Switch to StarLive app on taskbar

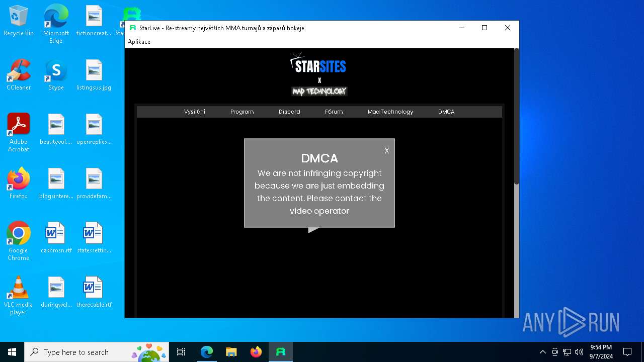tap(281, 352)
